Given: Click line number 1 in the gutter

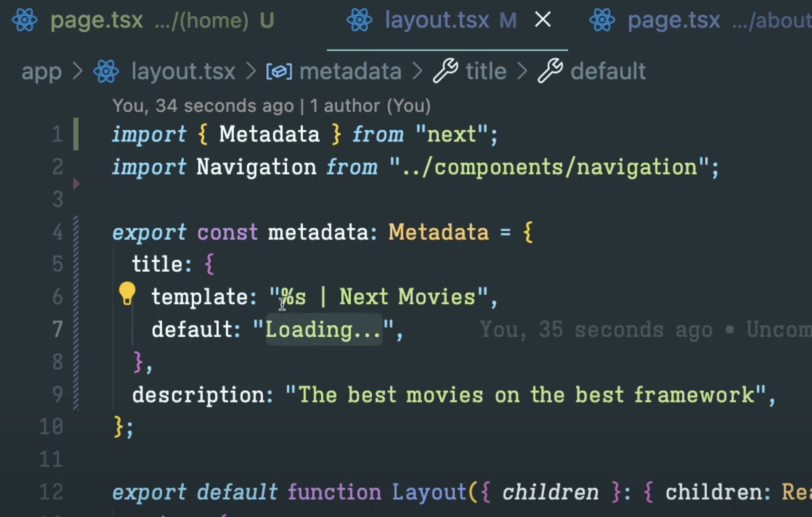Looking at the screenshot, I should (57, 134).
